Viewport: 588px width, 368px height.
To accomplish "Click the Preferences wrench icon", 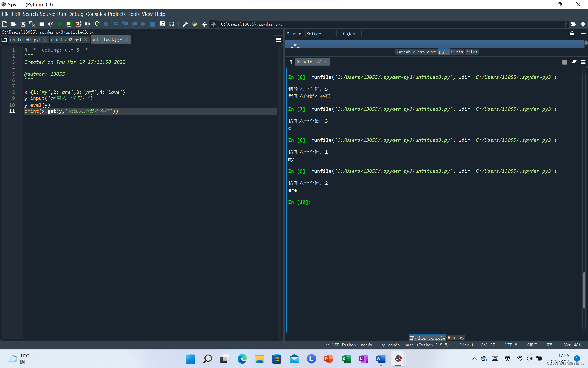I will point(185,24).
